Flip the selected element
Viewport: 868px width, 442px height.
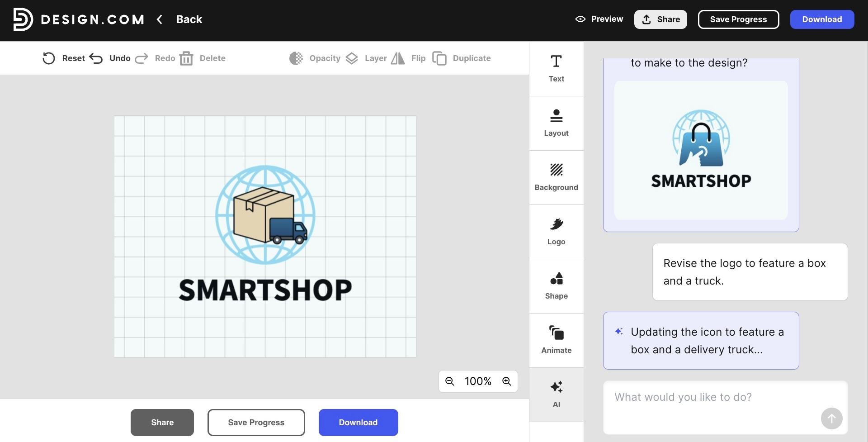tap(408, 58)
